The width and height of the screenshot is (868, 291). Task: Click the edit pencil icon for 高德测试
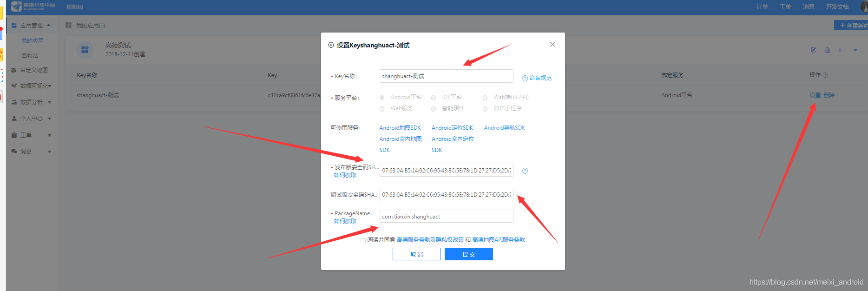tap(814, 50)
